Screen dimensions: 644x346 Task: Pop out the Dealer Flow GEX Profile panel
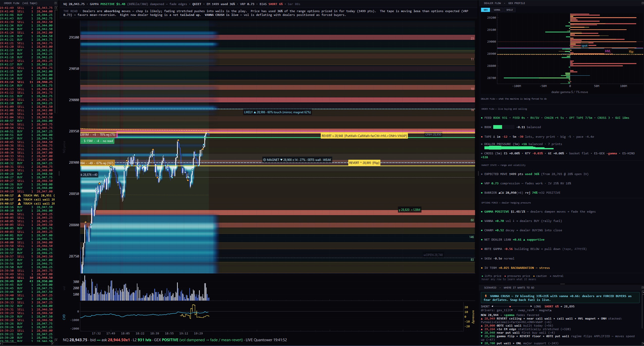[642, 3]
